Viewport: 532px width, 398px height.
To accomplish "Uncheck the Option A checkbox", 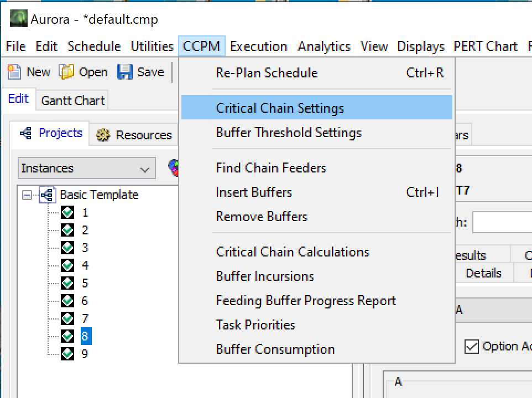I will (471, 347).
